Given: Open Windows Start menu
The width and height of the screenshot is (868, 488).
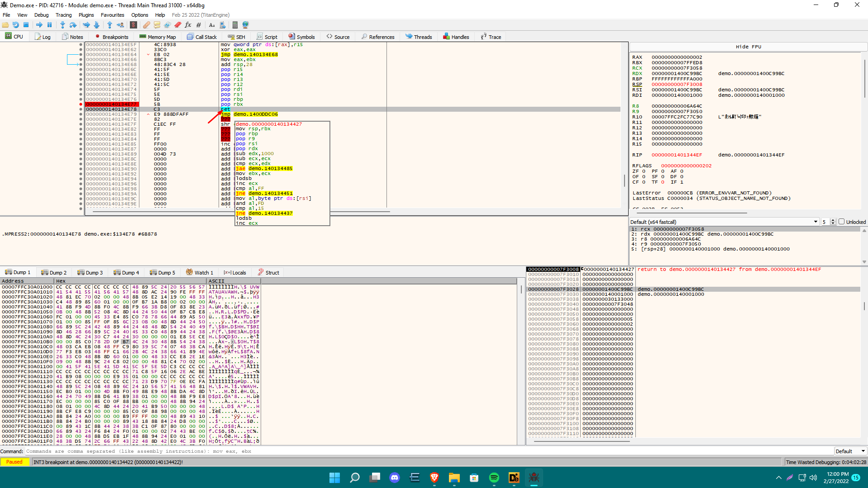Looking at the screenshot, I should [x=335, y=478].
